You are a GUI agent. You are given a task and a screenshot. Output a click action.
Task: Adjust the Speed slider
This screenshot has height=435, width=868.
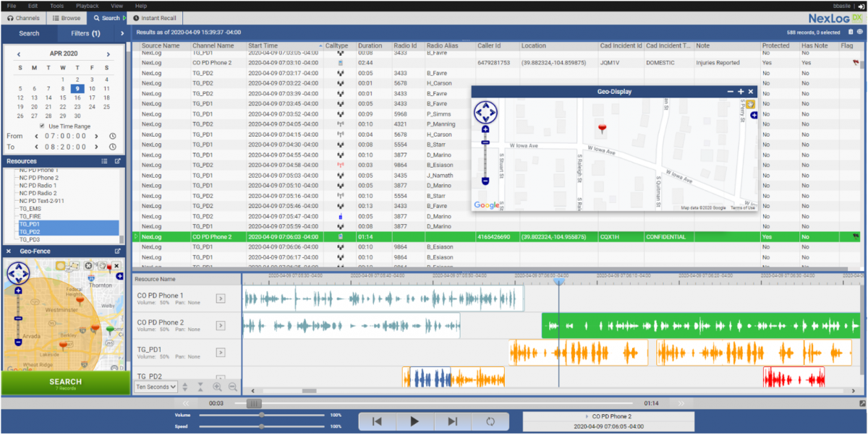pos(262,426)
